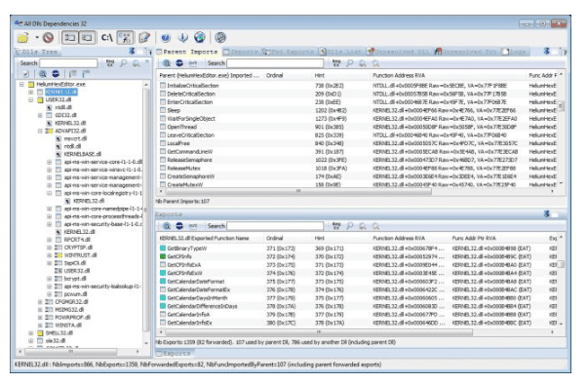Viewport: 588px width, 384px height.
Task: Toggle the first tree layout view button in toolbar
Action: click(70, 37)
